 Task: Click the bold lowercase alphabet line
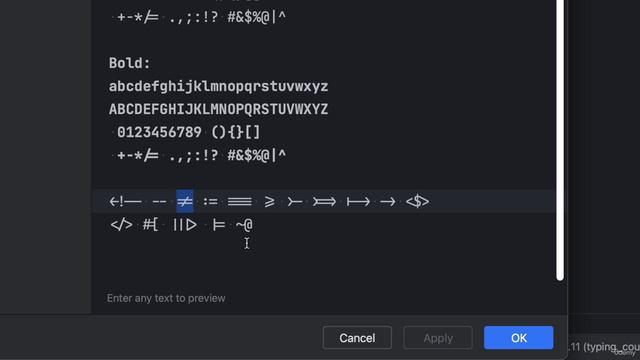[218, 87]
